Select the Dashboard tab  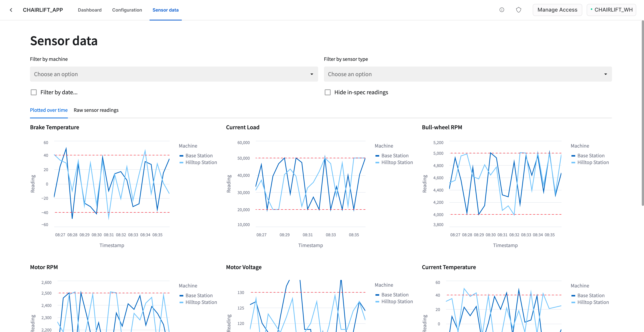[89, 10]
